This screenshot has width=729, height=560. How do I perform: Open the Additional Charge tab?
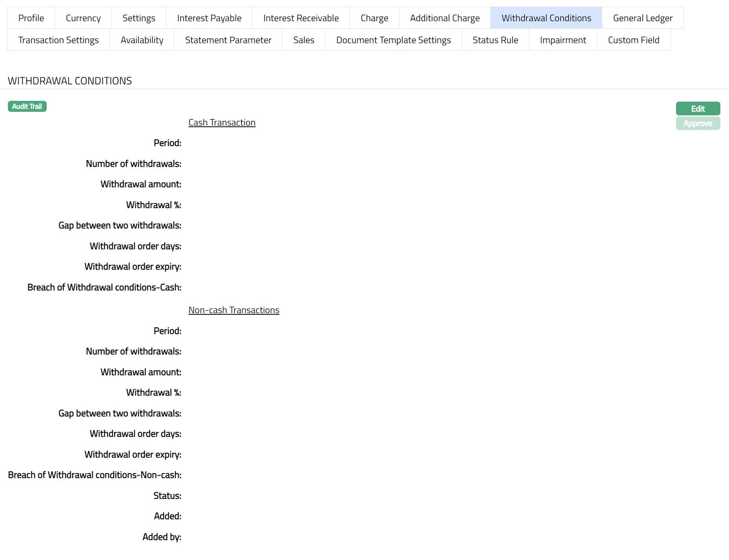pos(445,18)
